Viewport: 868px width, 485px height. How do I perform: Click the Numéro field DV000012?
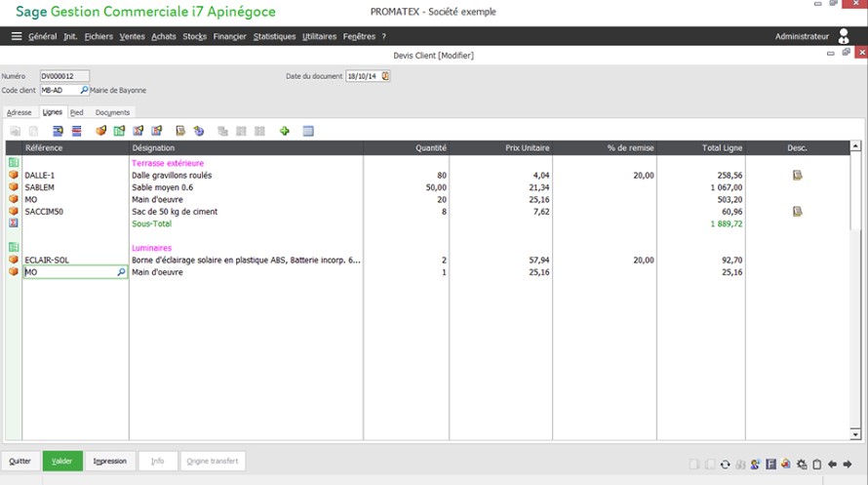(x=64, y=76)
